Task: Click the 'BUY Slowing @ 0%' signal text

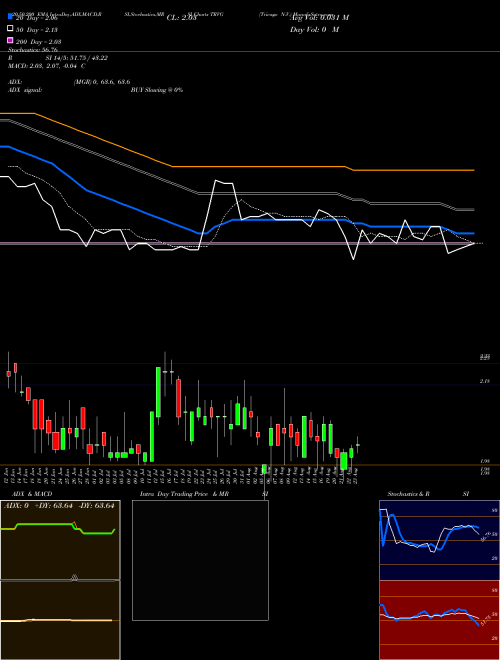Action: point(157,90)
